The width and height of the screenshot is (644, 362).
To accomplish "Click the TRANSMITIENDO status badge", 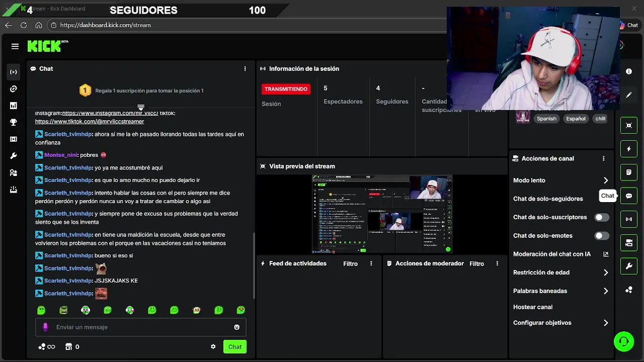I will pyautogui.click(x=286, y=89).
